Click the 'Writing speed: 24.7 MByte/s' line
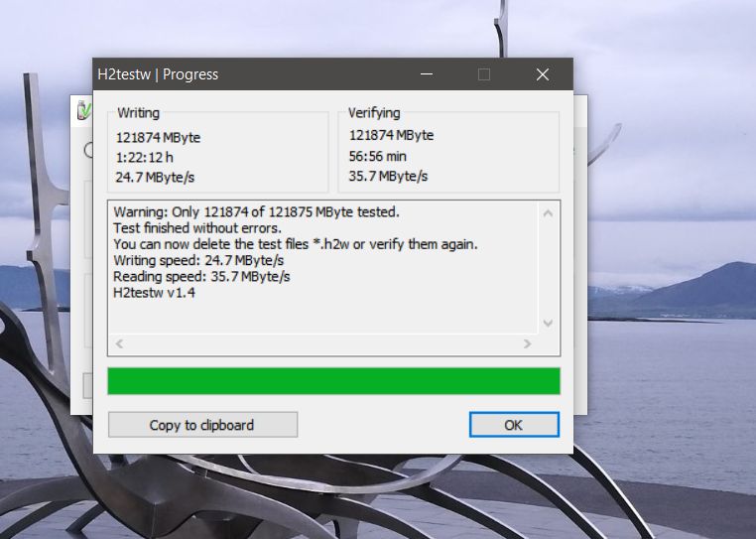The image size is (756, 539). click(x=198, y=261)
